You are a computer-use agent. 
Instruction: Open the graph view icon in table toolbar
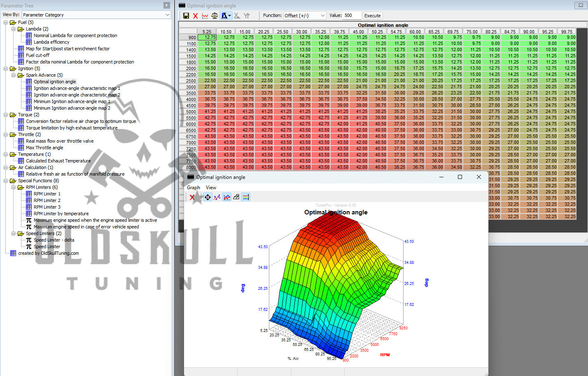point(205,16)
